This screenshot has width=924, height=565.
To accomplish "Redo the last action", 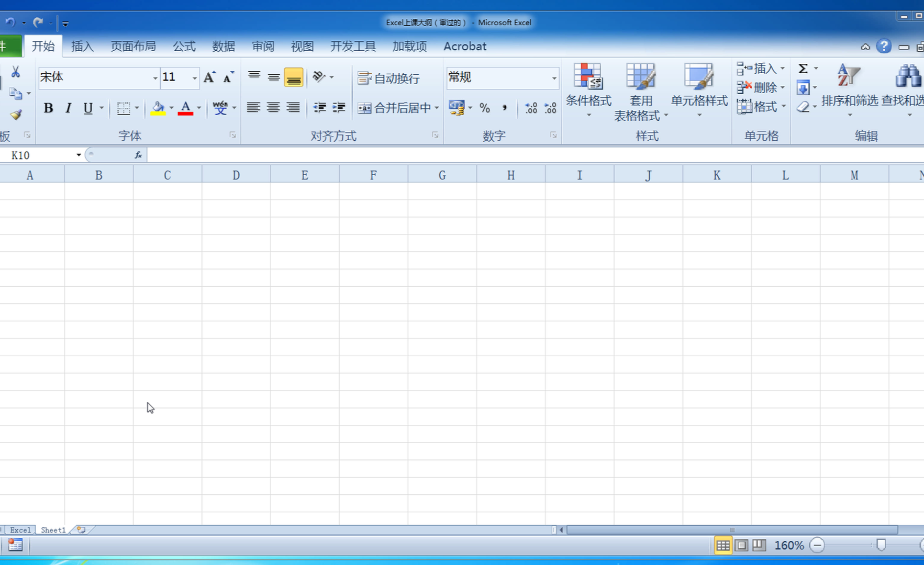I will [x=38, y=22].
